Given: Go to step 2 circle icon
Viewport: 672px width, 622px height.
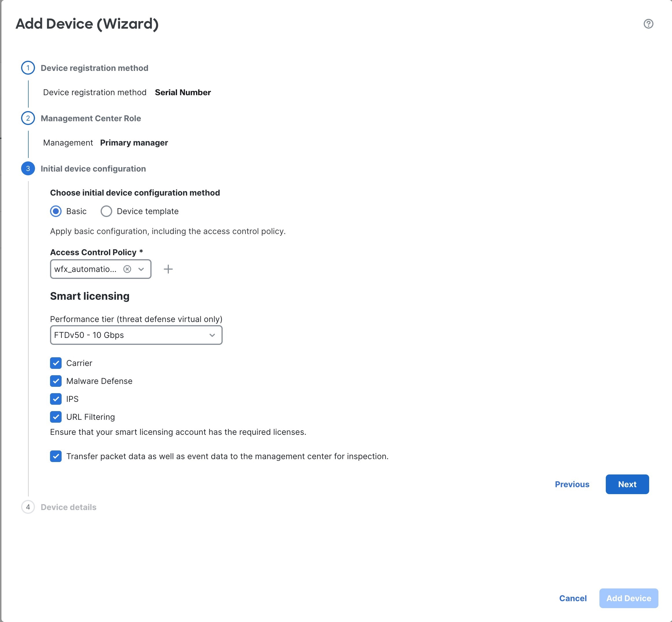Looking at the screenshot, I should [x=28, y=118].
